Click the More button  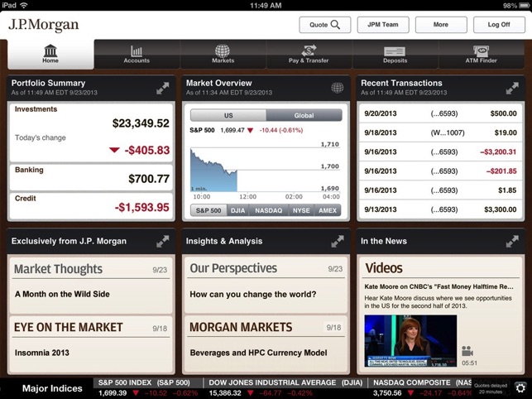tap(441, 25)
